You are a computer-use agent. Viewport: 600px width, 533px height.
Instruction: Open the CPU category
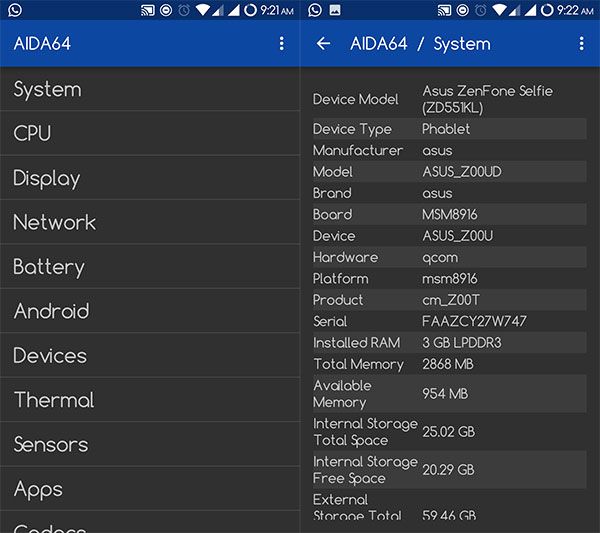point(150,134)
